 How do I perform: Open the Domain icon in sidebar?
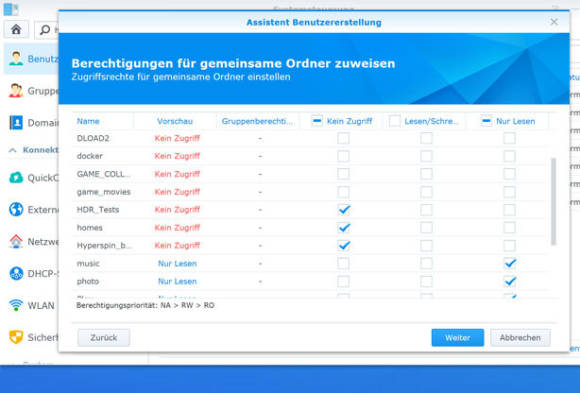point(16,122)
